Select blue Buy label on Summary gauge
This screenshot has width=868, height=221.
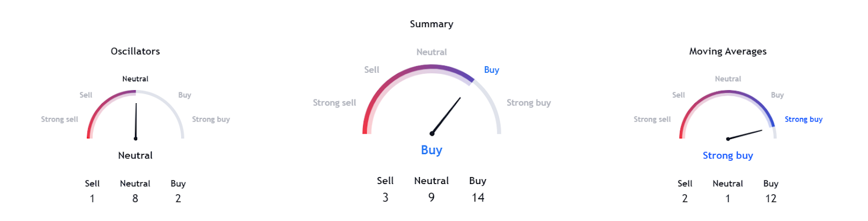492,70
